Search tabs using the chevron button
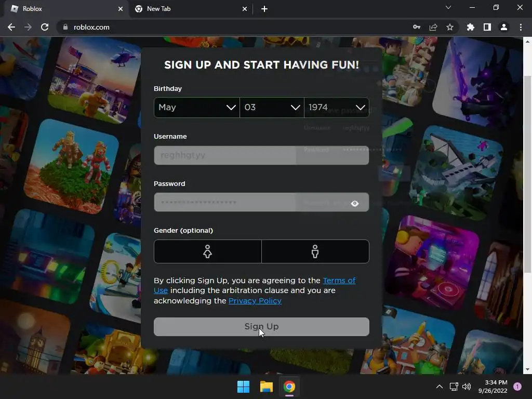Screen dimensions: 532x399 tap(448, 7)
